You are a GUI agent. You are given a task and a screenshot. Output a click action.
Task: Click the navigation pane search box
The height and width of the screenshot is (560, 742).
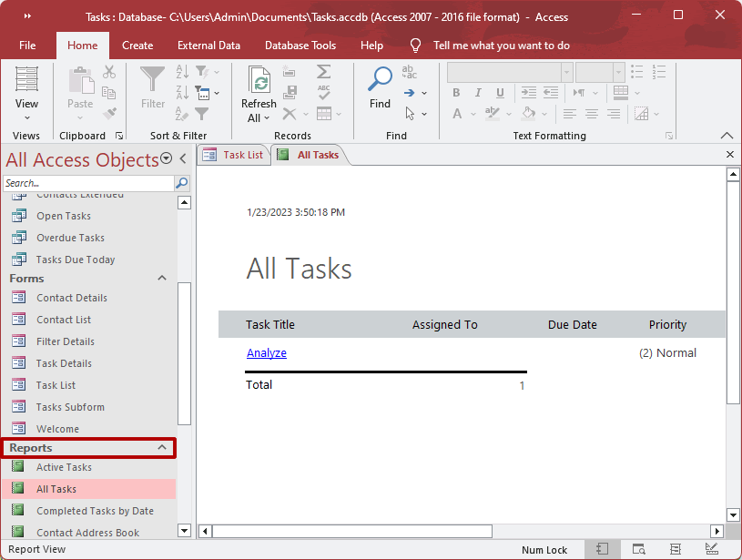click(x=86, y=183)
